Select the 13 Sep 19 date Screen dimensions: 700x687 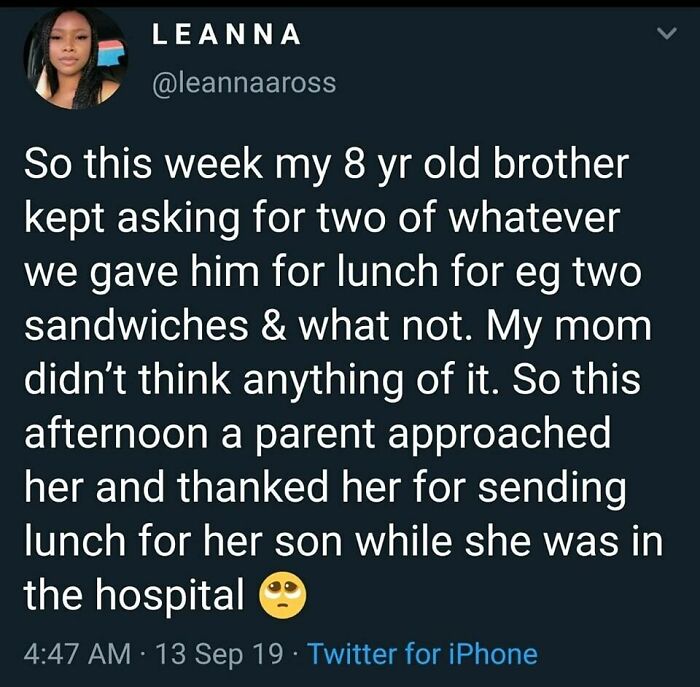(x=220, y=654)
